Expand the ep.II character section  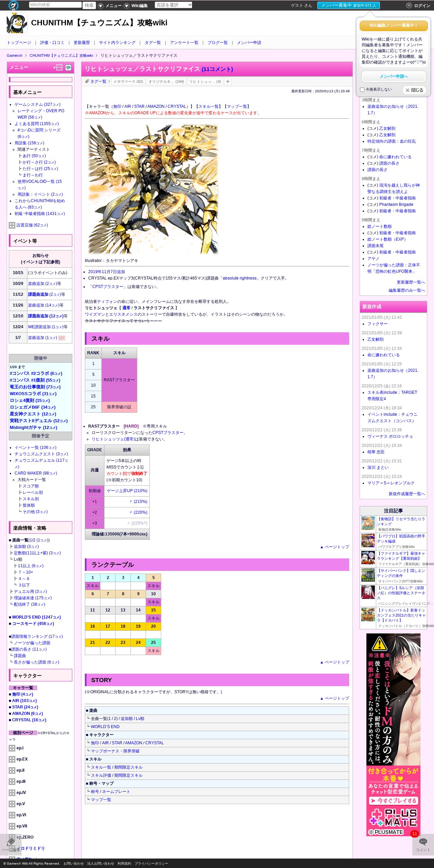tap(12, 771)
